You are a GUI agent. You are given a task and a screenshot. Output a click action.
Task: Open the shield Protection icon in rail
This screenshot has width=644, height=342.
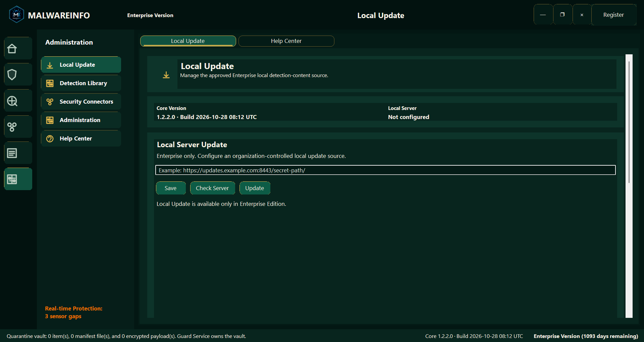coord(18,75)
